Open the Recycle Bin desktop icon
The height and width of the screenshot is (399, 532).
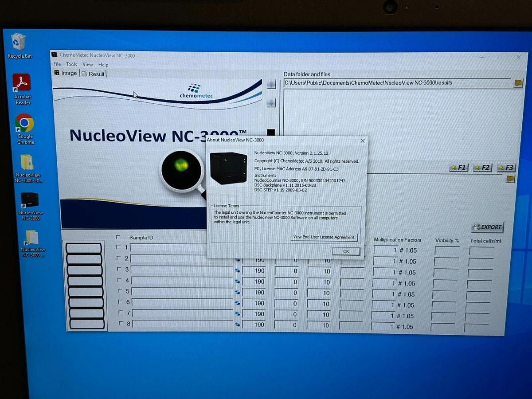tap(19, 46)
